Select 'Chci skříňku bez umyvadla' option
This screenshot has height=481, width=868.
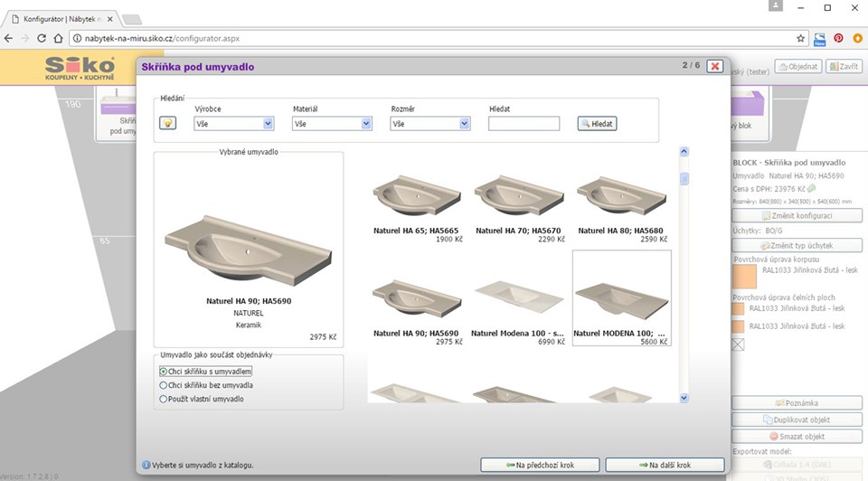164,385
